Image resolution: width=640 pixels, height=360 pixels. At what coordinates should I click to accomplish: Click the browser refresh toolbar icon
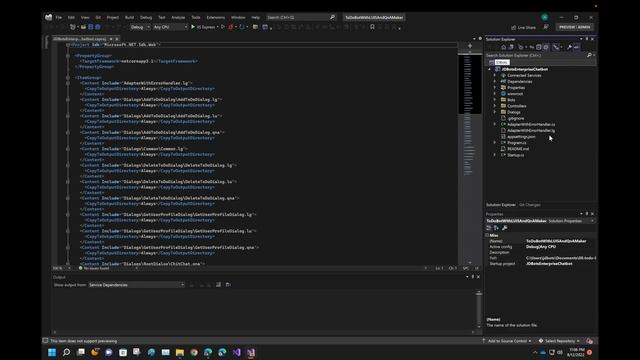click(242, 27)
